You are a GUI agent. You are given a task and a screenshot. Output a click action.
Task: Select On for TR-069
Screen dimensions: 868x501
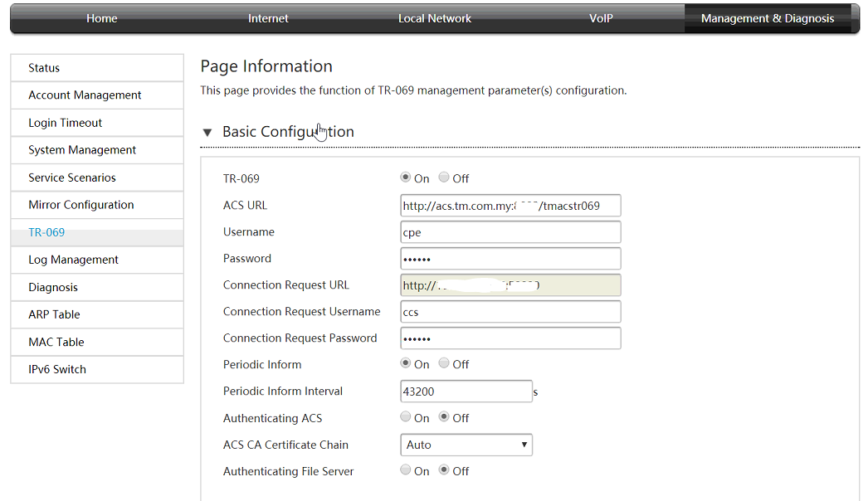(x=406, y=178)
